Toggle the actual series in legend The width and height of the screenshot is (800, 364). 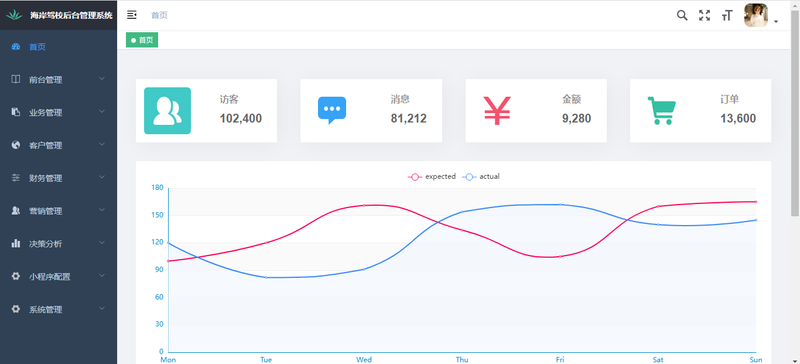pyautogui.click(x=481, y=177)
